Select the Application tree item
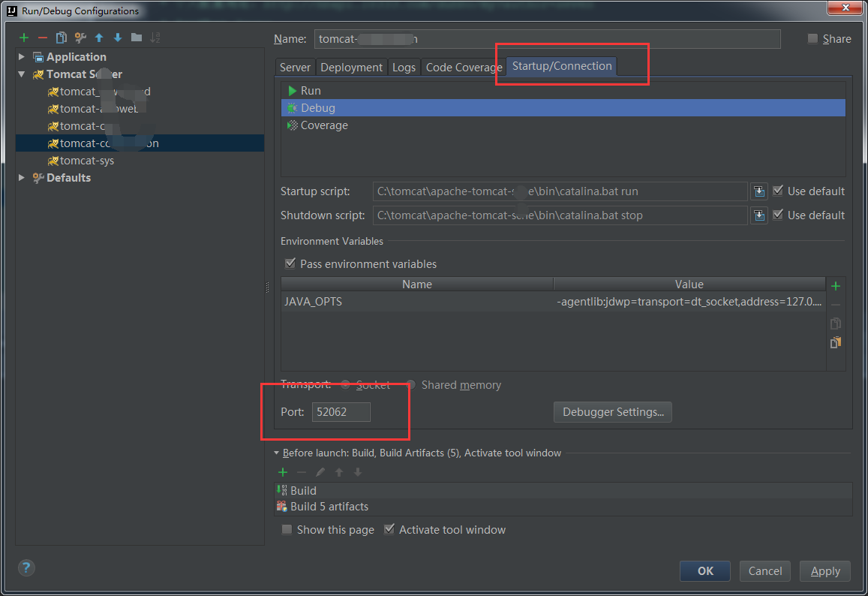 coord(76,56)
